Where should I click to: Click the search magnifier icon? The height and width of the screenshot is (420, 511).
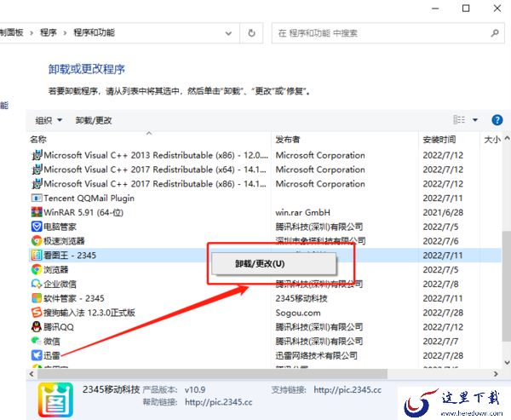(495, 33)
